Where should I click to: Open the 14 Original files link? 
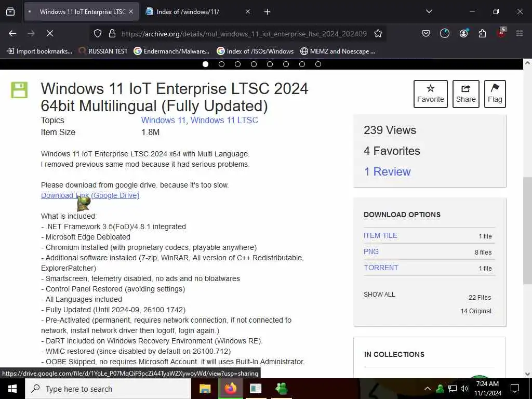[x=476, y=311]
